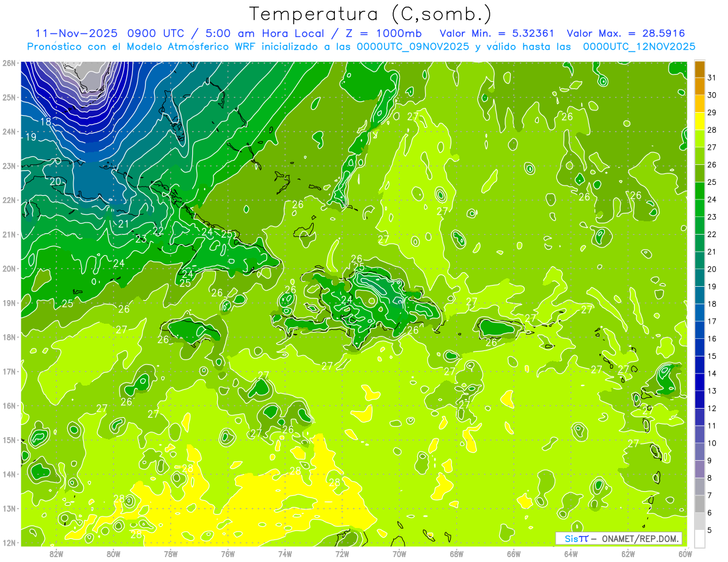Click the 64W longitude axis label
This screenshot has height=562, width=728.
(x=571, y=554)
